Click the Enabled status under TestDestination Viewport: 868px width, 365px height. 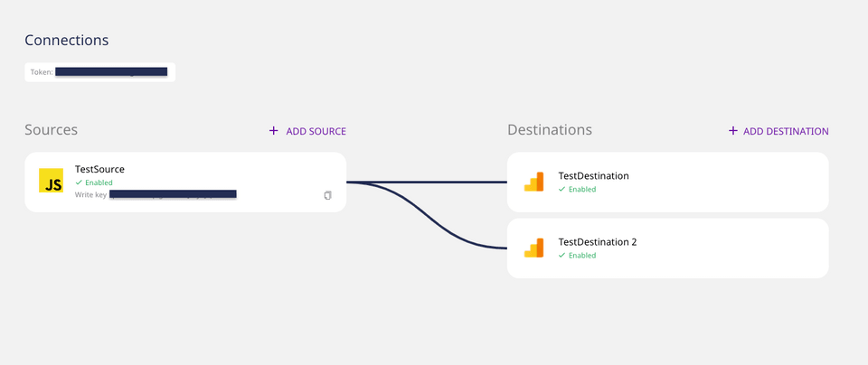(x=577, y=189)
